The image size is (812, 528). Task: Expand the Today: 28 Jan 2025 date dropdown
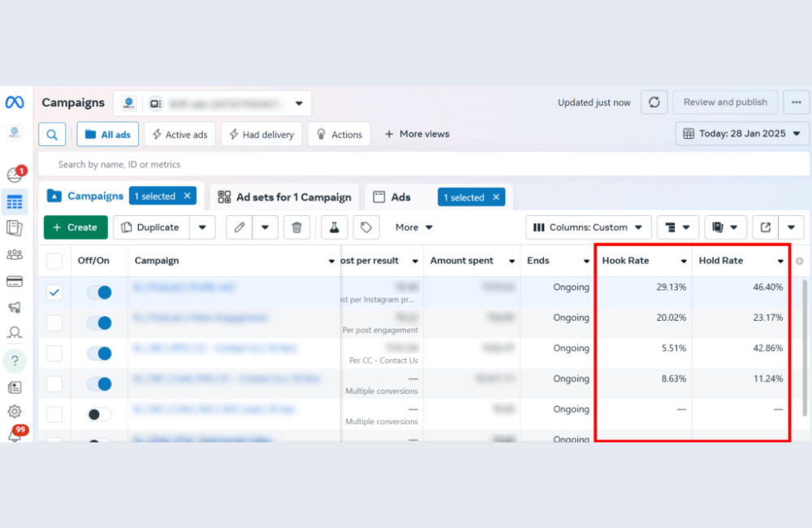[741, 133]
